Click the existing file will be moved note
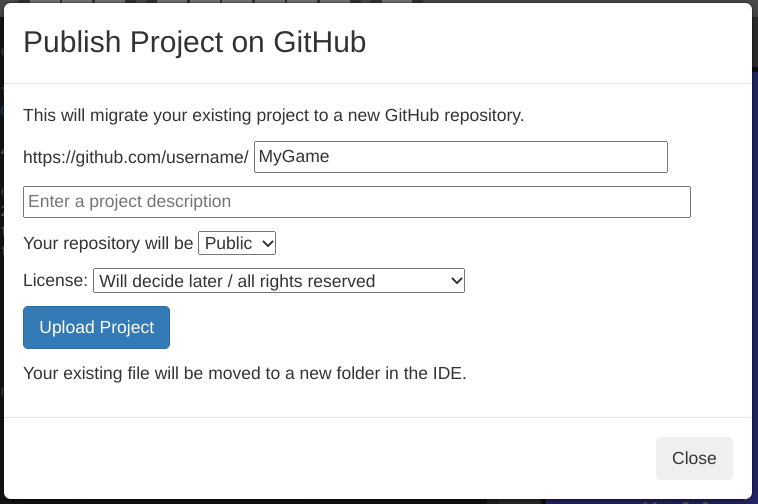 (244, 375)
